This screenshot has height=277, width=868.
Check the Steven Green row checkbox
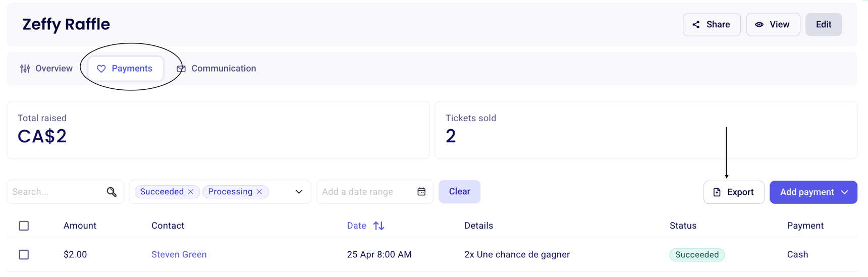point(24,255)
